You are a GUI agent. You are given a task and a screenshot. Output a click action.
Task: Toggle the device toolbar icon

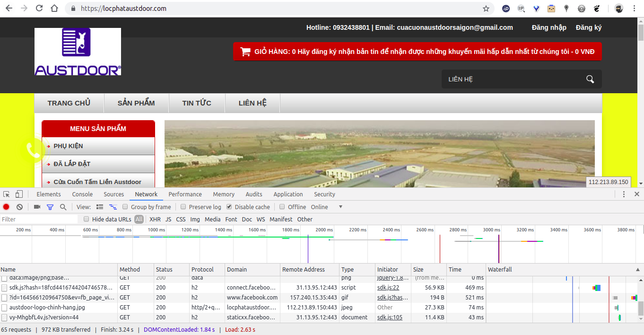[19, 194]
